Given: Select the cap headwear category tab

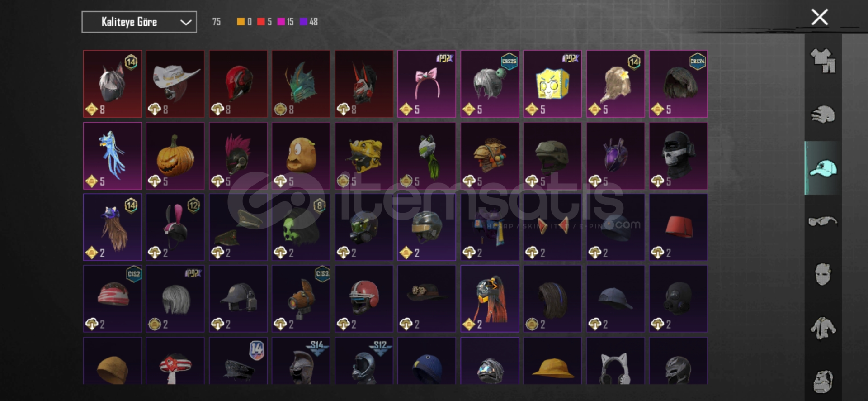Looking at the screenshot, I should [823, 168].
